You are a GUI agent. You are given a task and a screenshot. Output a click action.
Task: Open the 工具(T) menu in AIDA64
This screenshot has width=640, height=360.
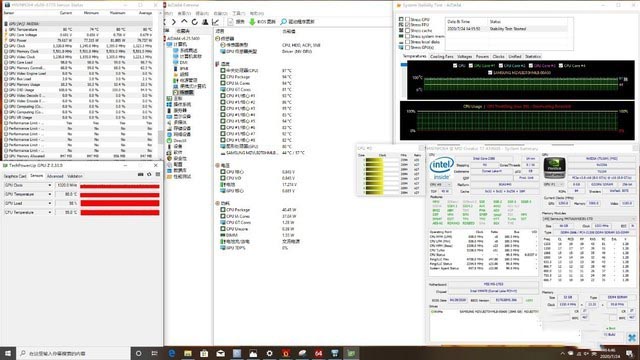[x=238, y=13]
